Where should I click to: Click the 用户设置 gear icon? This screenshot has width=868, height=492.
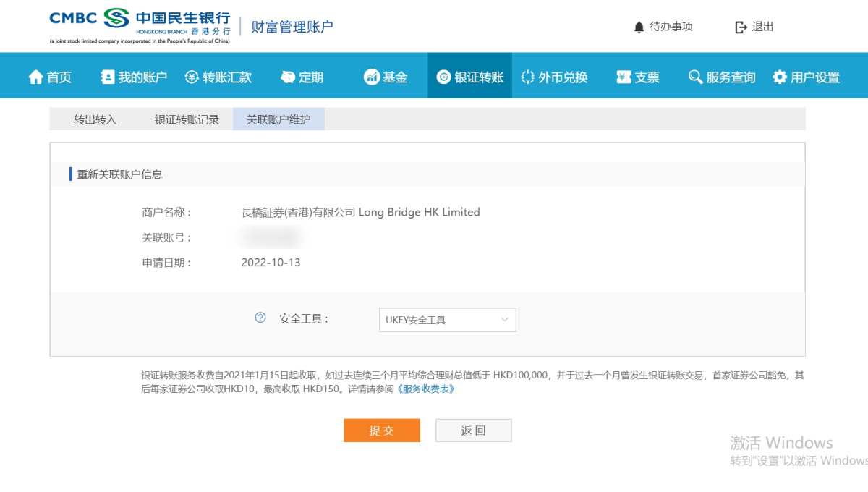point(780,77)
